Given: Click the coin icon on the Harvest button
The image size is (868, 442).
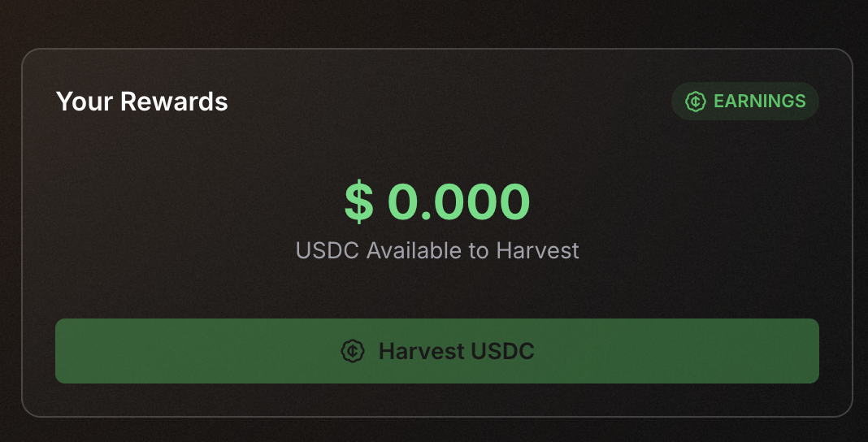Looking at the screenshot, I should (x=351, y=351).
